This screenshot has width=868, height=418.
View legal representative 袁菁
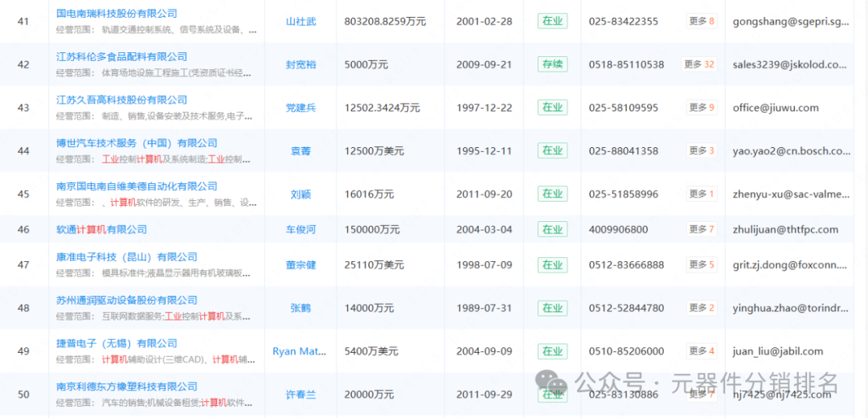pyautogui.click(x=301, y=151)
